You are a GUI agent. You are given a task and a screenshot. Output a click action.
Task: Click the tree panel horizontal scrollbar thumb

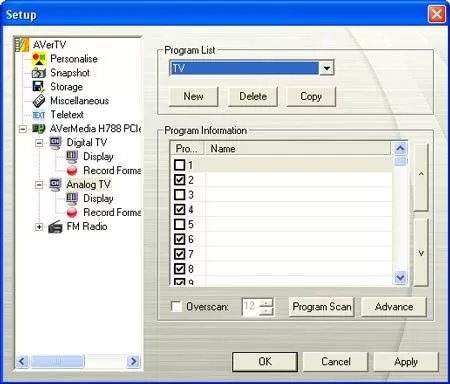coord(57,361)
